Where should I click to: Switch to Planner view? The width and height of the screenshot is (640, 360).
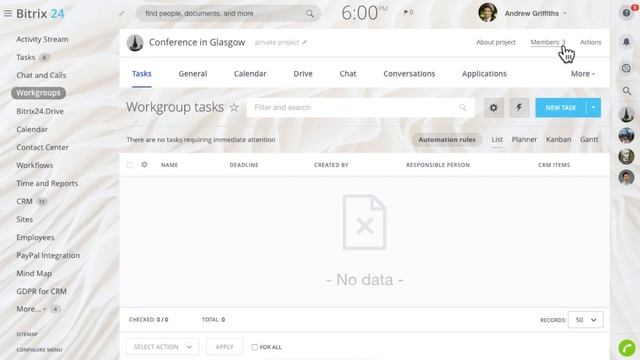[x=524, y=140]
